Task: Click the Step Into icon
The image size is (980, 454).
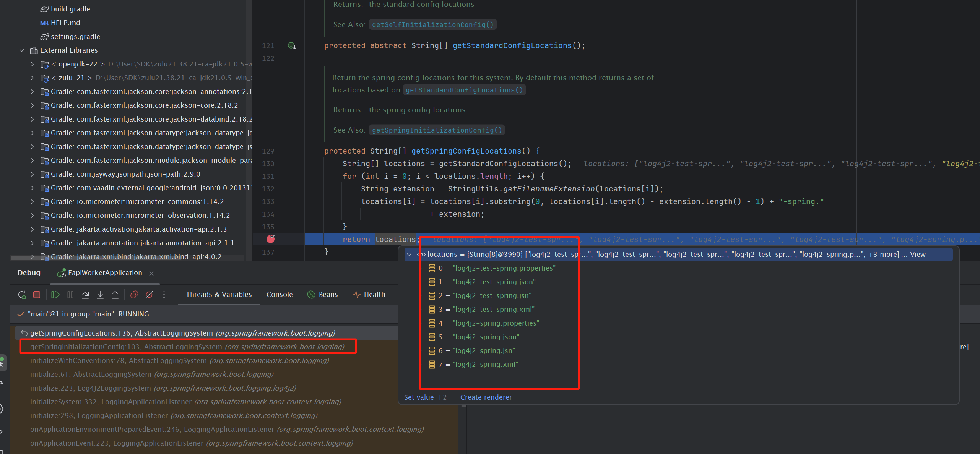Action: coord(100,295)
